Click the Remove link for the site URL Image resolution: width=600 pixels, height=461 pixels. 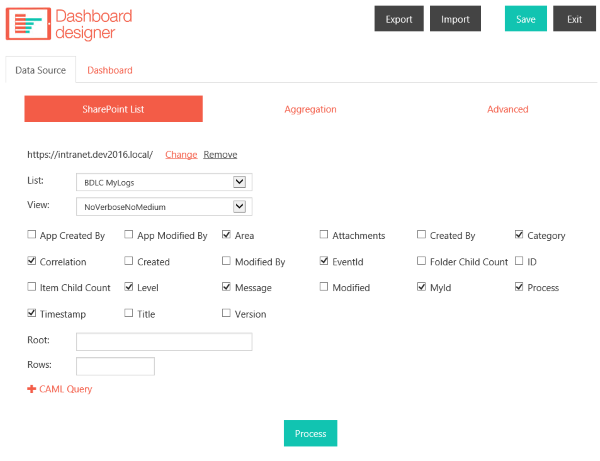(x=220, y=154)
